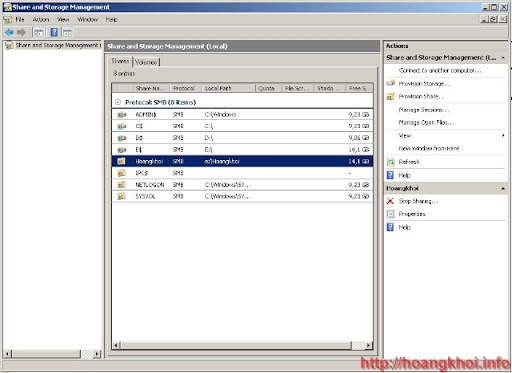Sort by the Local Path column header

click(229, 88)
